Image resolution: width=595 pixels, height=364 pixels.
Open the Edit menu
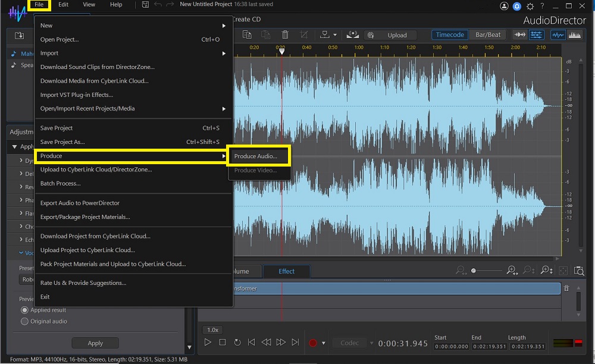63,4
